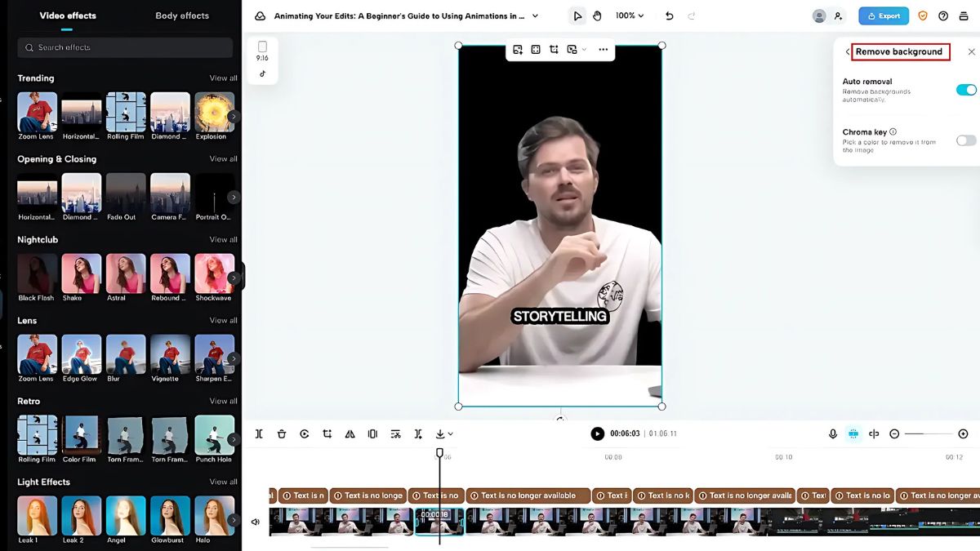Click the timeline playhead marker
The height and width of the screenshot is (551, 980).
pos(439,452)
